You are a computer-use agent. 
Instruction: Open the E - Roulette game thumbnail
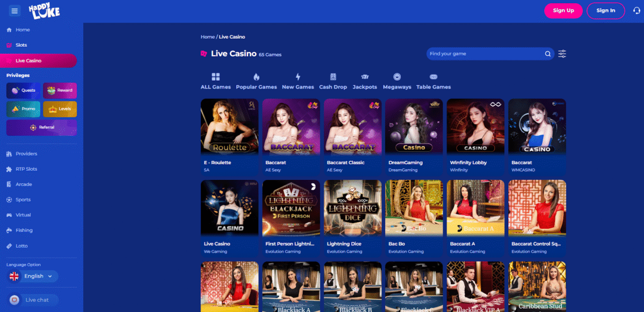[x=230, y=127]
